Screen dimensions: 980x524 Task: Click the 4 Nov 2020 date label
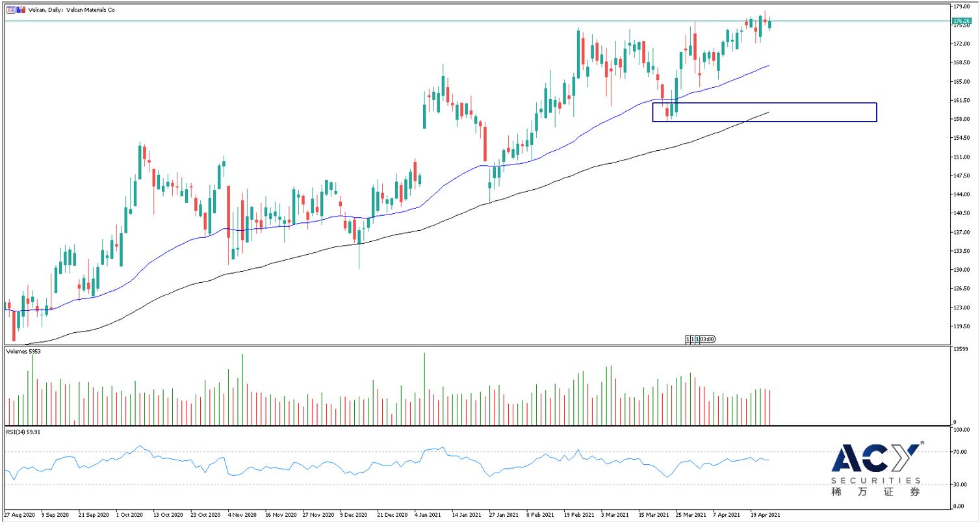pos(243,514)
